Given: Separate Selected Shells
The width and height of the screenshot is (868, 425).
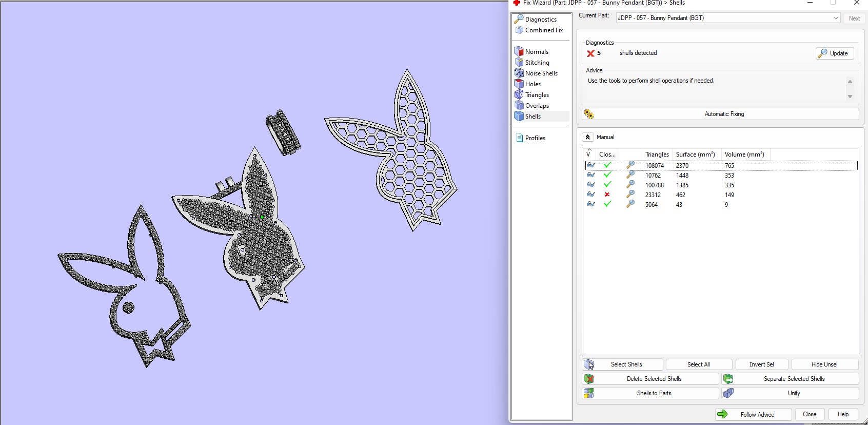Looking at the screenshot, I should (x=791, y=379).
